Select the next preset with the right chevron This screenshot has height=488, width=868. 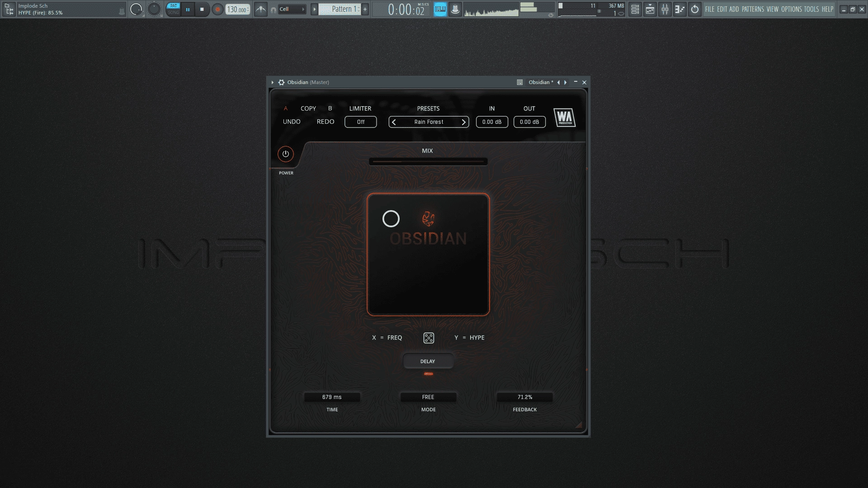click(463, 122)
